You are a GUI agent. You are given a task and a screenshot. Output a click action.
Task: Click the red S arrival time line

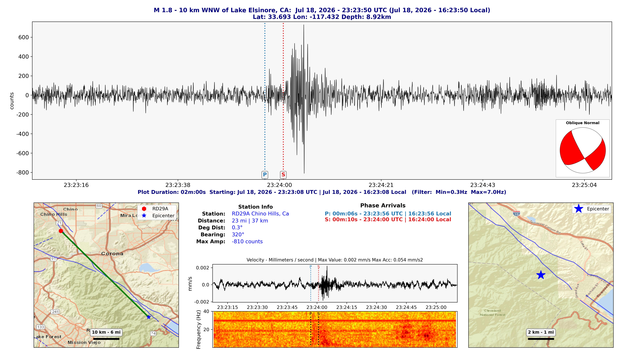[388, 220]
